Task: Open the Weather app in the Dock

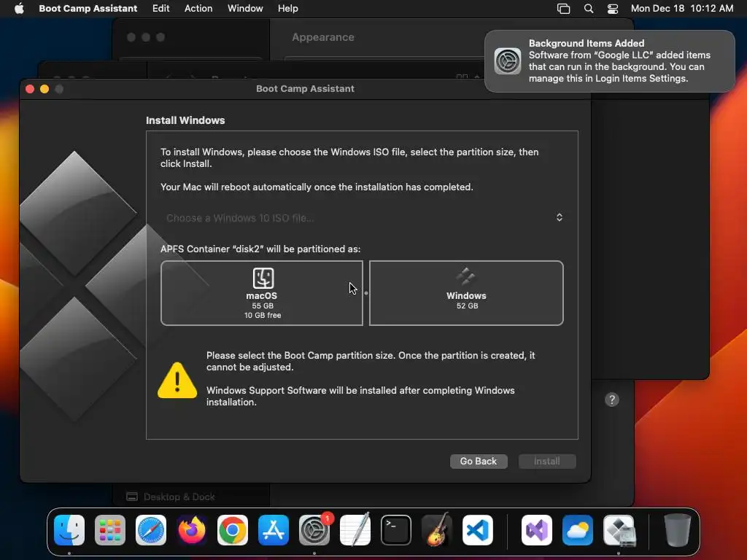Action: [578, 530]
